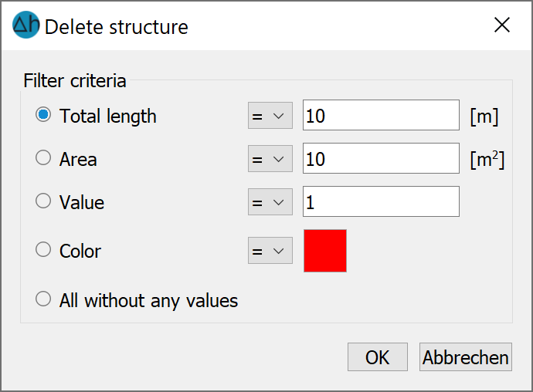The image size is (533, 392).
Task: Open the red color swatch picker
Action: (x=325, y=251)
